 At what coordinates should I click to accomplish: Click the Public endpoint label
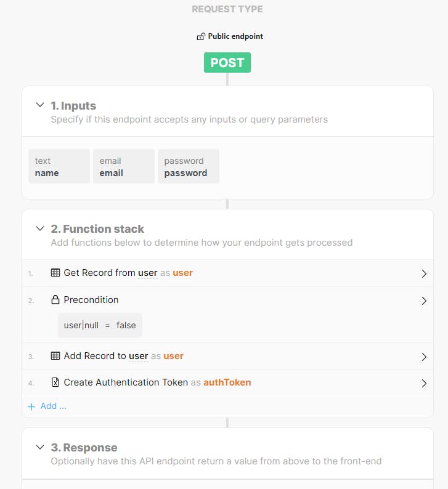[235, 36]
